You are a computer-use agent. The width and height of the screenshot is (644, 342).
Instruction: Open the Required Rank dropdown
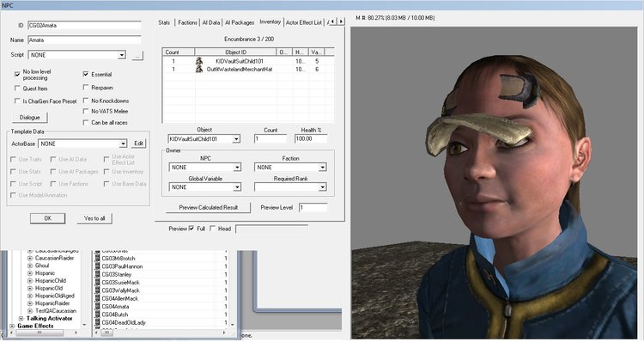(x=322, y=187)
